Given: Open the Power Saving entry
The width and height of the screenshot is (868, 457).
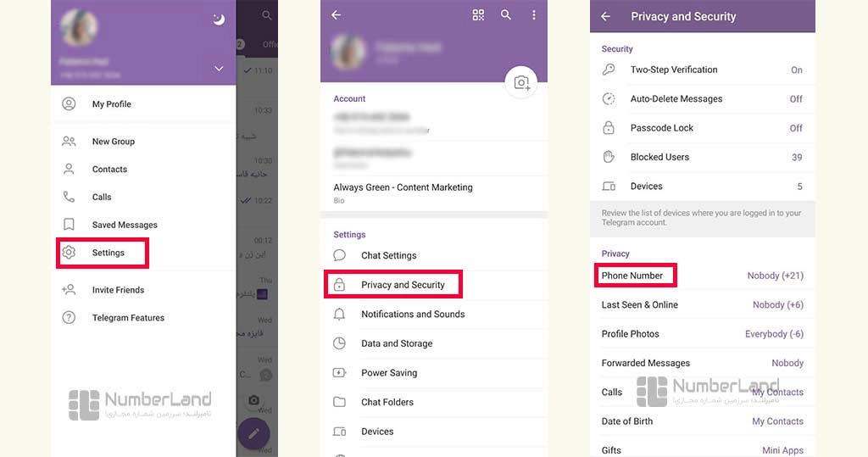Looking at the screenshot, I should tap(389, 373).
